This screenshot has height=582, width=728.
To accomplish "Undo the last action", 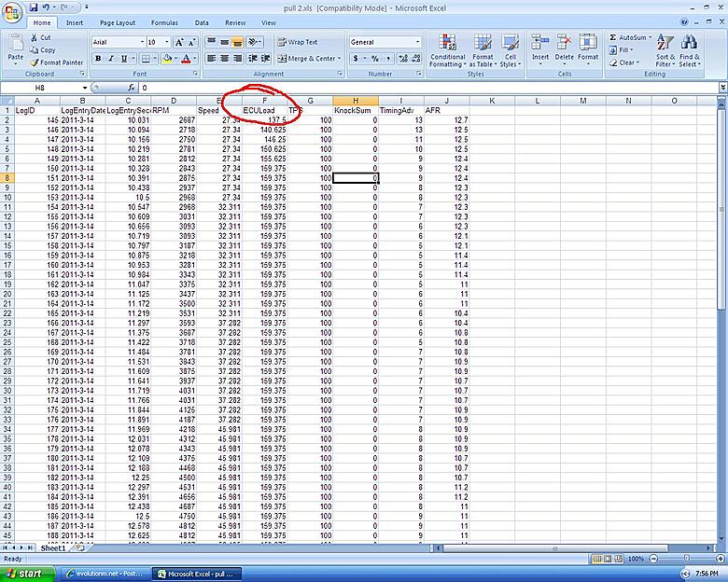I will click(46, 7).
